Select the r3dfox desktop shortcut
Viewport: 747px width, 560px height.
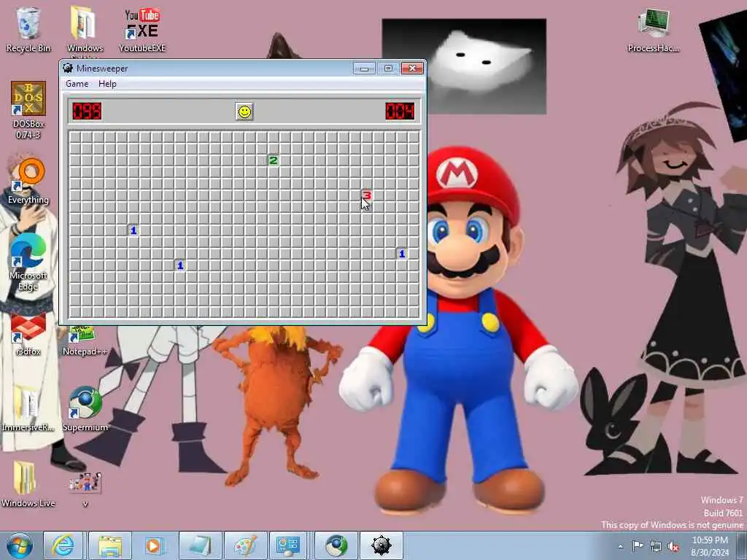[x=28, y=333]
